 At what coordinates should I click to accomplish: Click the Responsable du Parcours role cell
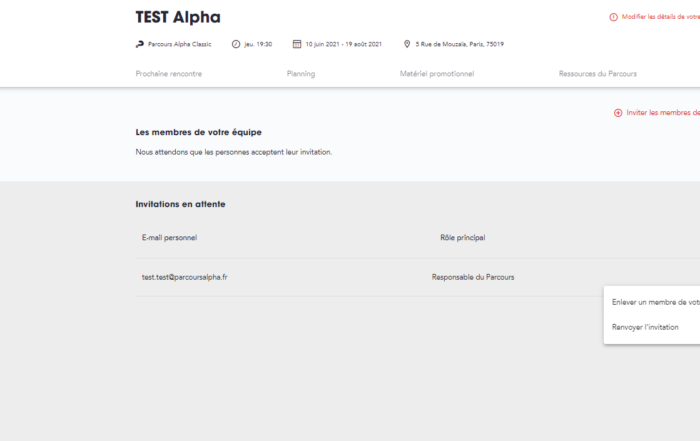tap(473, 277)
